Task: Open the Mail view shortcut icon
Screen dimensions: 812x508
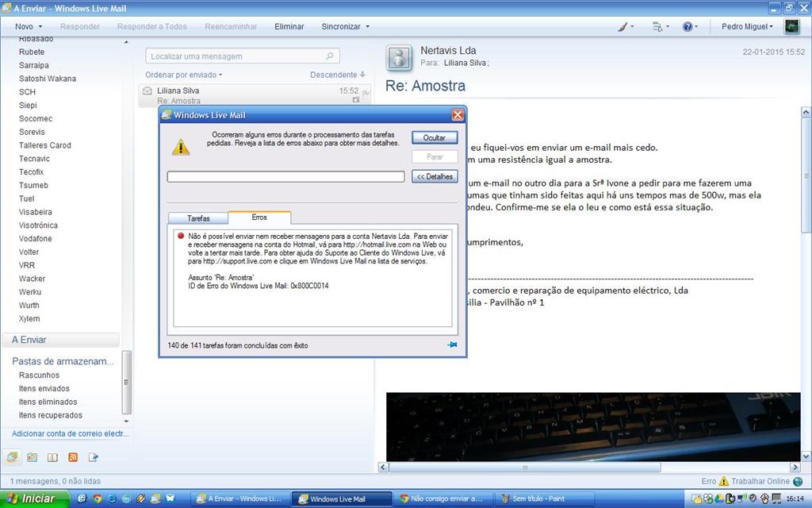Action: pyautogui.click(x=12, y=457)
